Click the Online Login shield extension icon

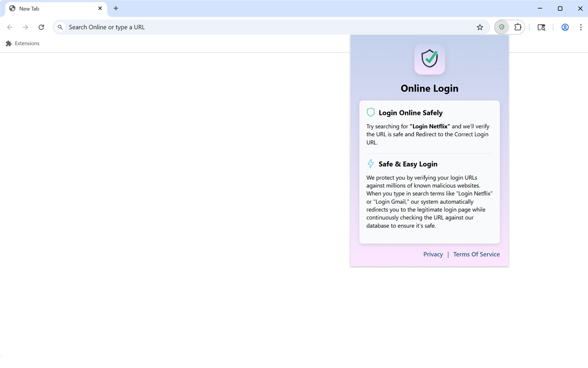pyautogui.click(x=501, y=27)
